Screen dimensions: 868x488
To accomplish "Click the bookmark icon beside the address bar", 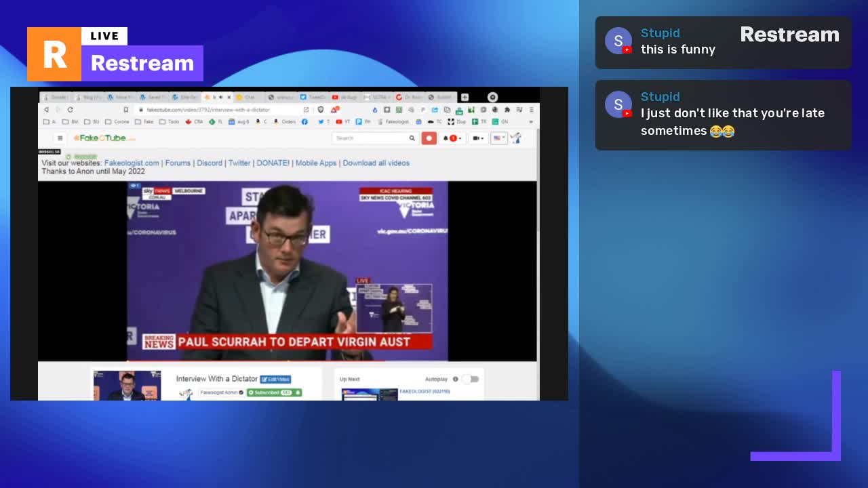I will tap(125, 110).
